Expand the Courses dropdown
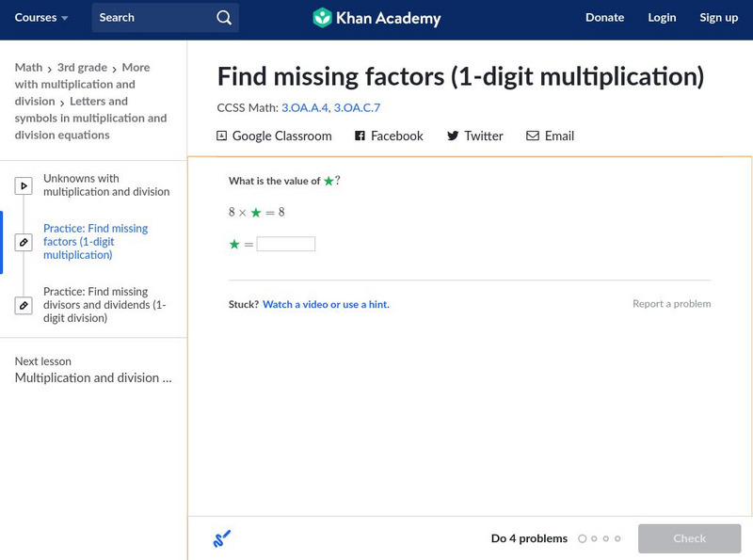Viewport: 753px width, 560px height. click(41, 18)
